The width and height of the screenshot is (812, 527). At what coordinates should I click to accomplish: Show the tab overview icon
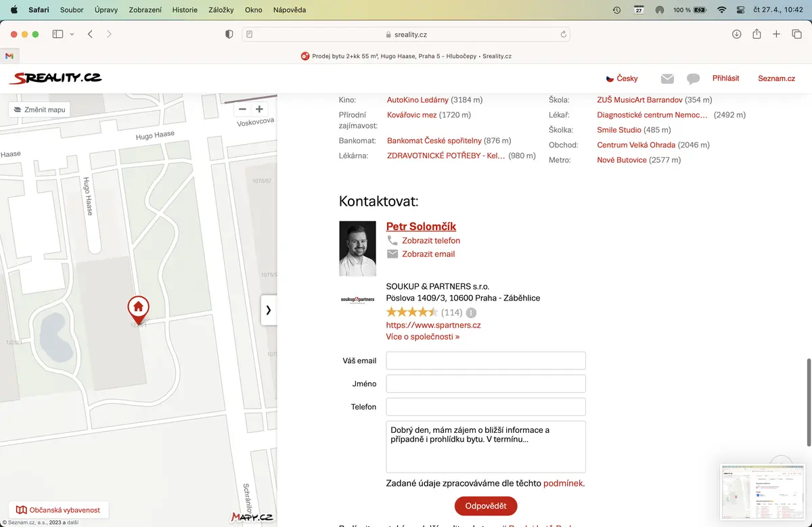[796, 34]
